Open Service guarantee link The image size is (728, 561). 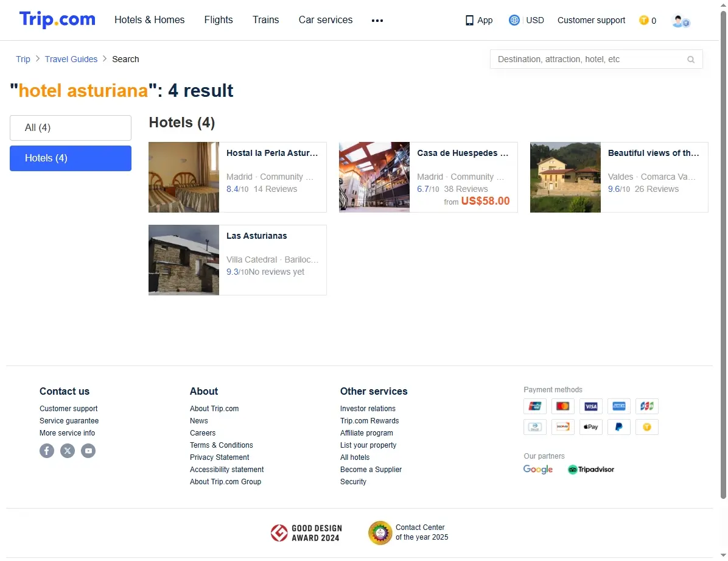69,421
